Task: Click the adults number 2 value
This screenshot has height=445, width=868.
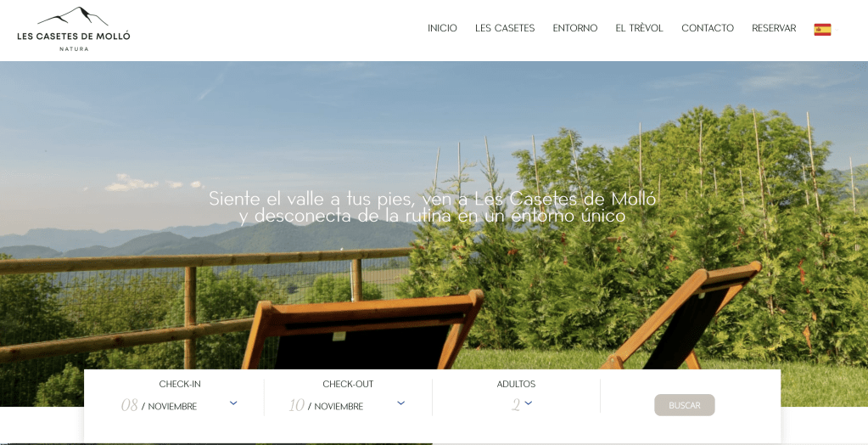Action: [x=515, y=405]
